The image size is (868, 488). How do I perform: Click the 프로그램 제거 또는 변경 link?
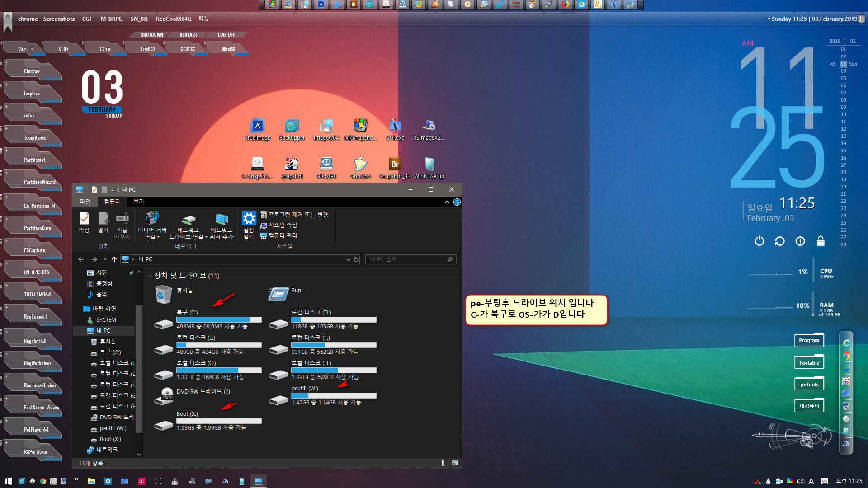[x=294, y=215]
